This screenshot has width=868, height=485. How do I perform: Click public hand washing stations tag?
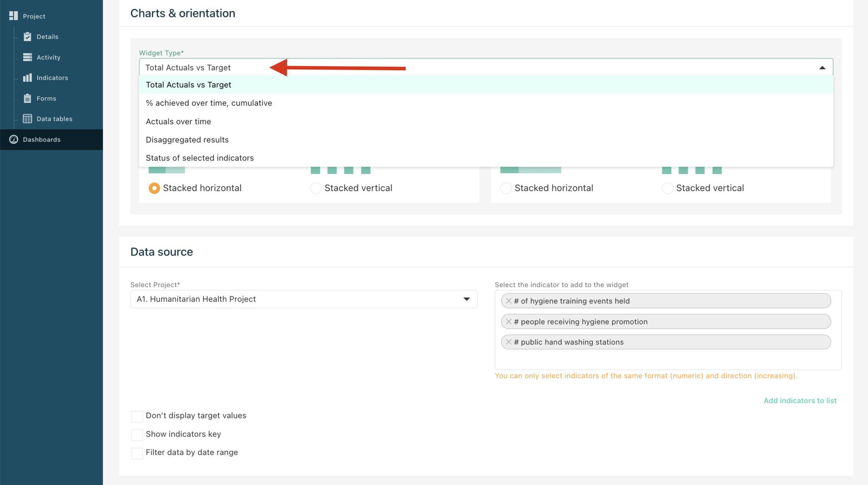[x=666, y=342]
